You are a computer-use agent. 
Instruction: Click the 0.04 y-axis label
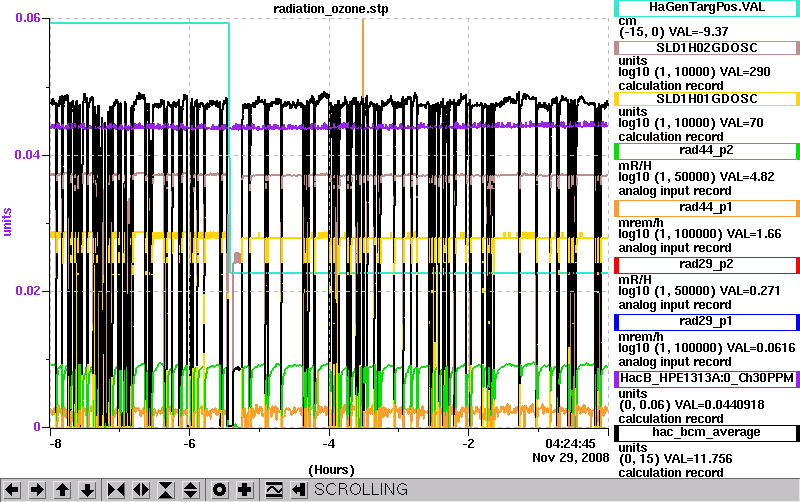[x=28, y=155]
